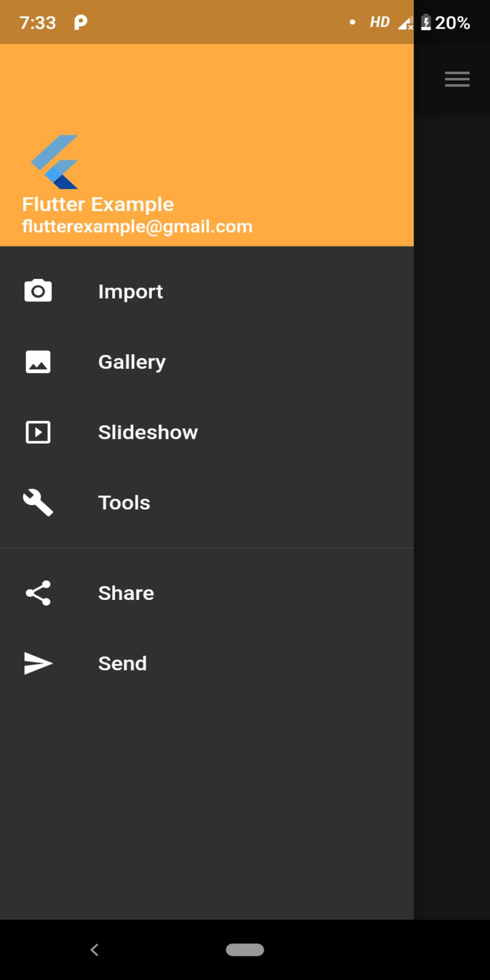
Task: Tap the home pill navigation button
Action: (245, 950)
